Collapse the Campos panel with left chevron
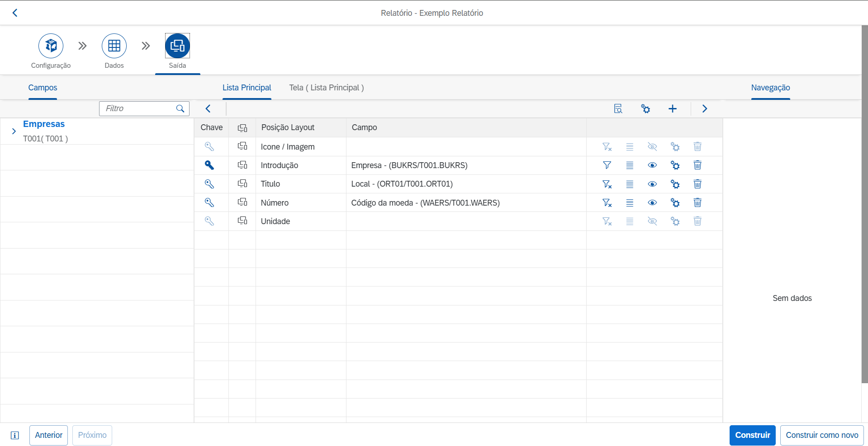 pos(208,108)
